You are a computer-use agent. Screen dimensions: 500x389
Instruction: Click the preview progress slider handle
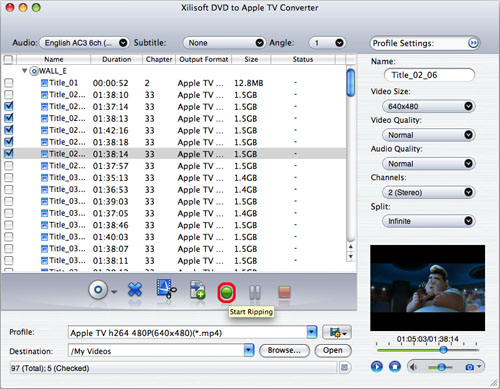pos(443,350)
